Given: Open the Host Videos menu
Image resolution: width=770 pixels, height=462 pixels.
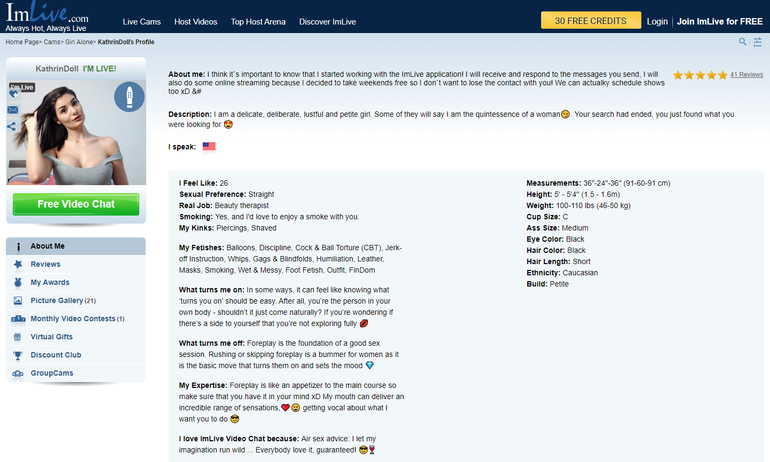Looking at the screenshot, I should click(195, 21).
